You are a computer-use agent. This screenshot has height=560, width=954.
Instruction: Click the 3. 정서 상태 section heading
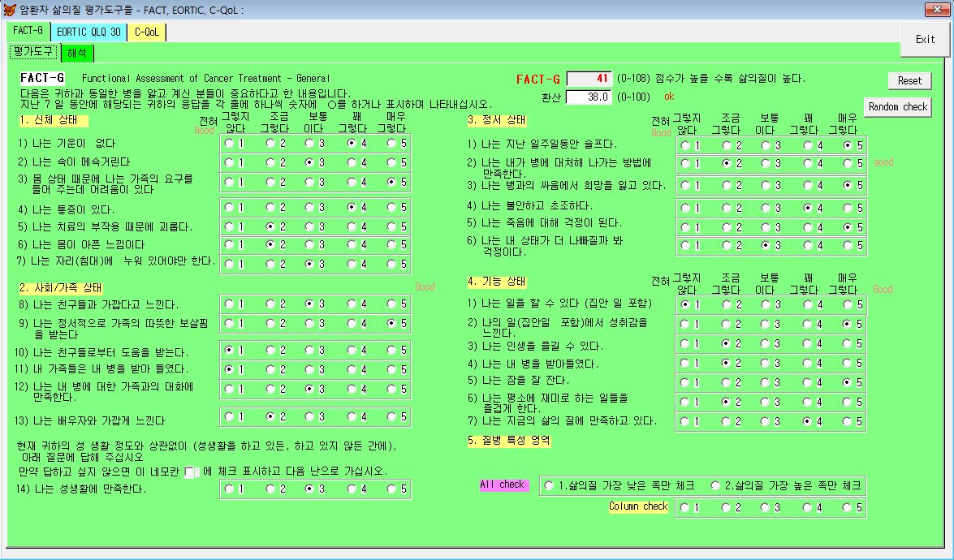496,120
